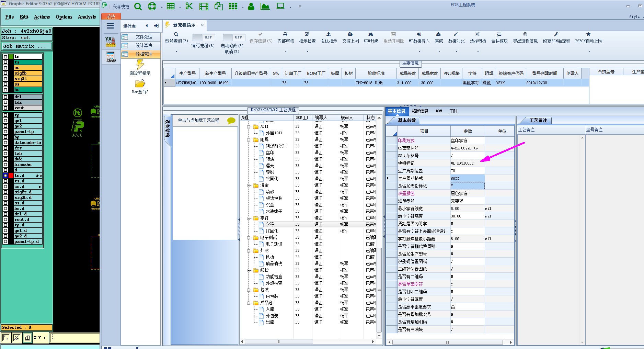Toggle checkbox for layer sig2b in Graphic Editor

(x=5, y=73)
